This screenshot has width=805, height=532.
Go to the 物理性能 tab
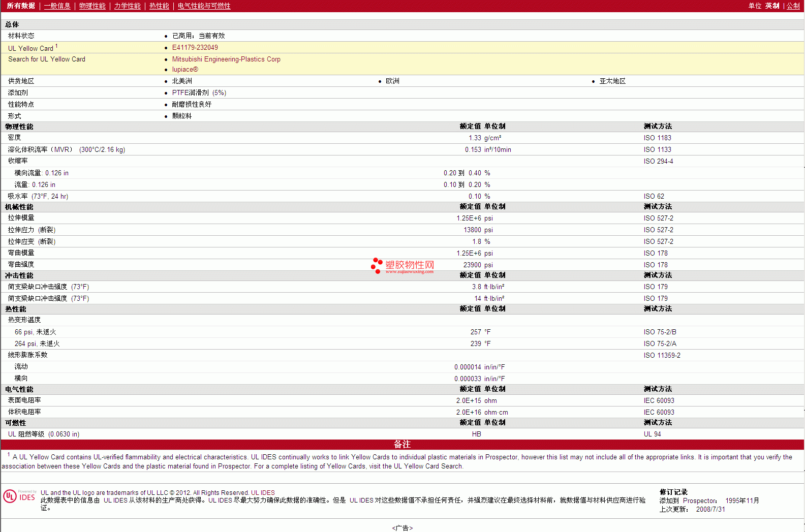(x=92, y=6)
